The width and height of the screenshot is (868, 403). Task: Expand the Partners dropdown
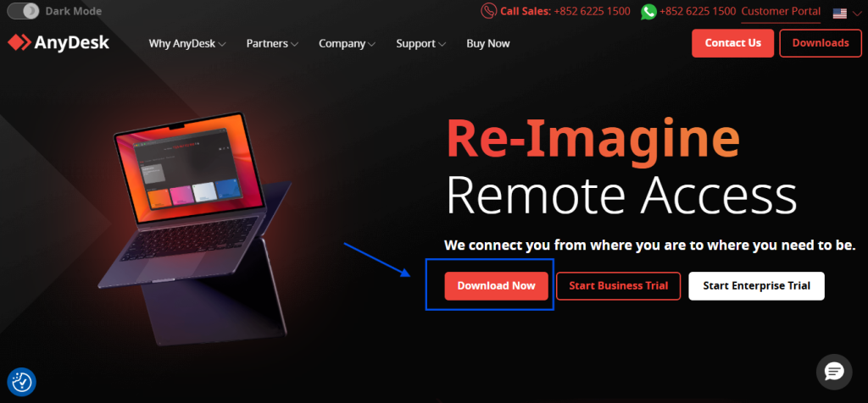point(272,44)
